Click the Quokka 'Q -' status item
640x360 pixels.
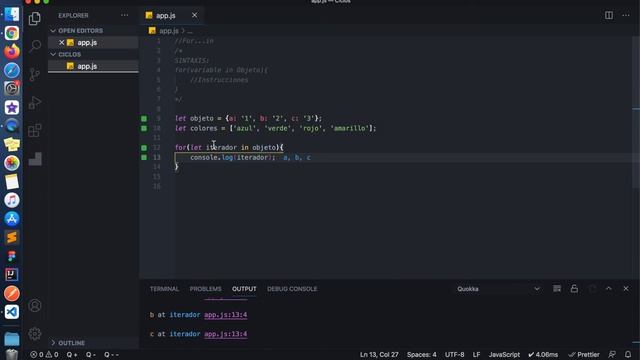coord(91,354)
